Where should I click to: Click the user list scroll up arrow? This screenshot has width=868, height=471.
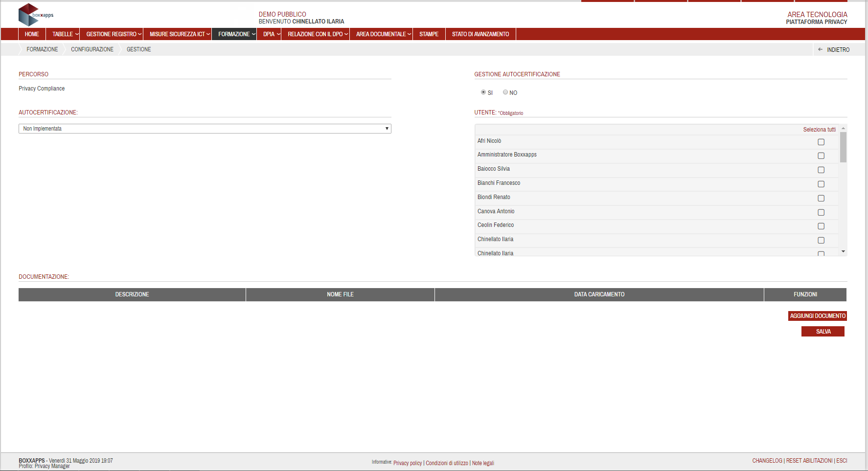(843, 128)
